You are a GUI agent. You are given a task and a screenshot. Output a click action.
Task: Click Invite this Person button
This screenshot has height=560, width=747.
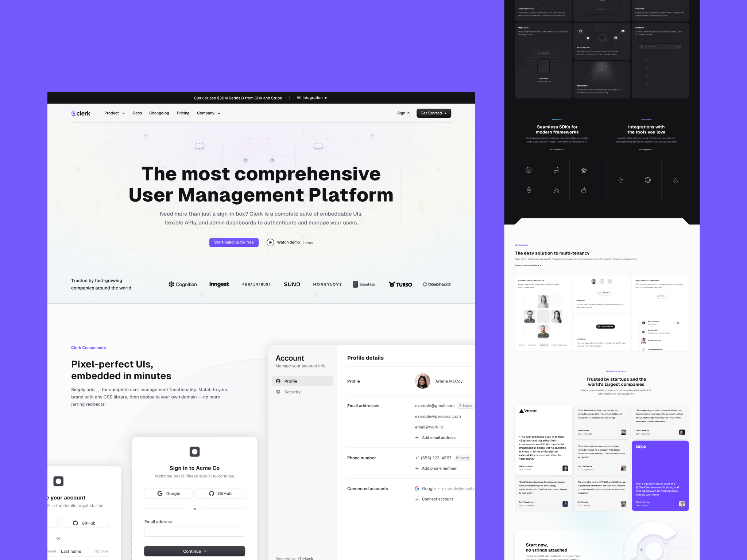point(605,326)
